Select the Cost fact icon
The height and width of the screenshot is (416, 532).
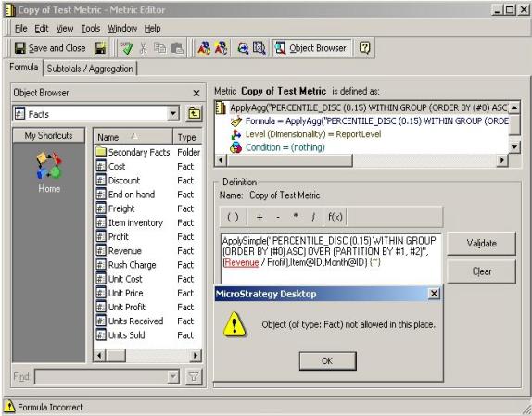coord(101,167)
